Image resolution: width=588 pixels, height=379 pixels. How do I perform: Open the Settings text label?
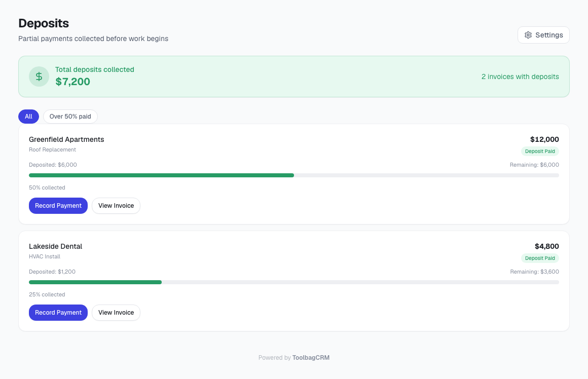point(549,35)
